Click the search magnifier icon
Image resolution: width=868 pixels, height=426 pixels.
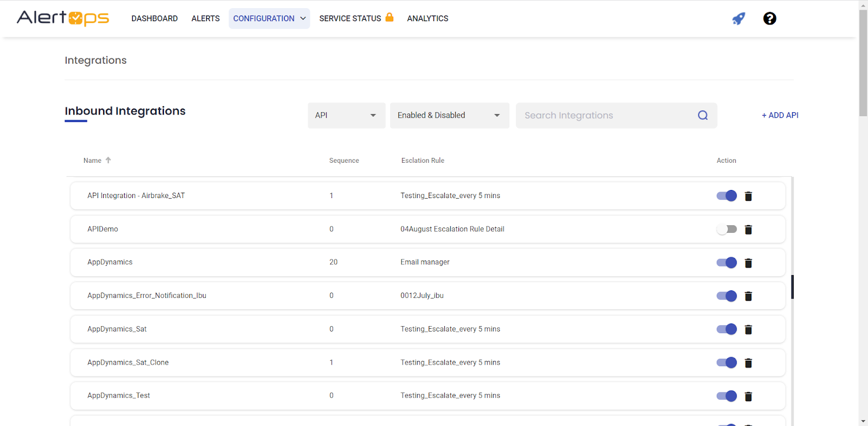tap(703, 116)
